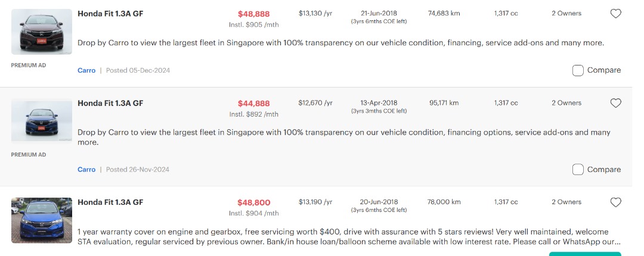
Task: Click Carro dealer link on first listing
Action: pyautogui.click(x=86, y=70)
